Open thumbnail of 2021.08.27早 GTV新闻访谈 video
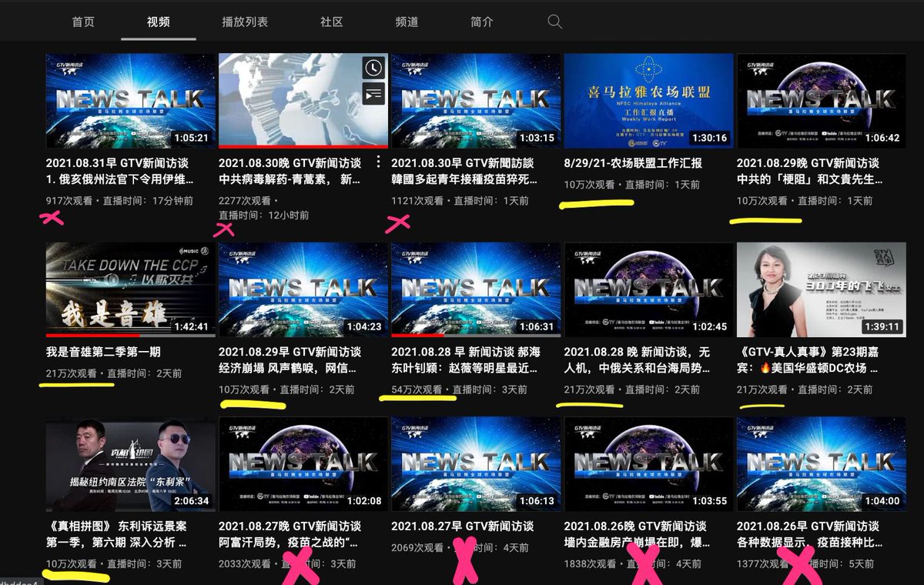924x585 pixels. pyautogui.click(x=476, y=464)
